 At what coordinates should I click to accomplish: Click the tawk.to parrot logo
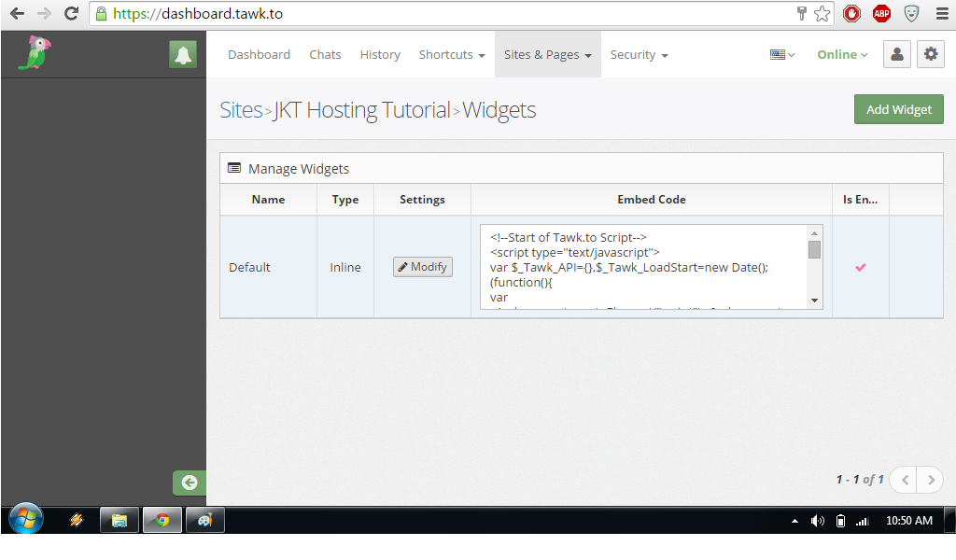pos(35,53)
